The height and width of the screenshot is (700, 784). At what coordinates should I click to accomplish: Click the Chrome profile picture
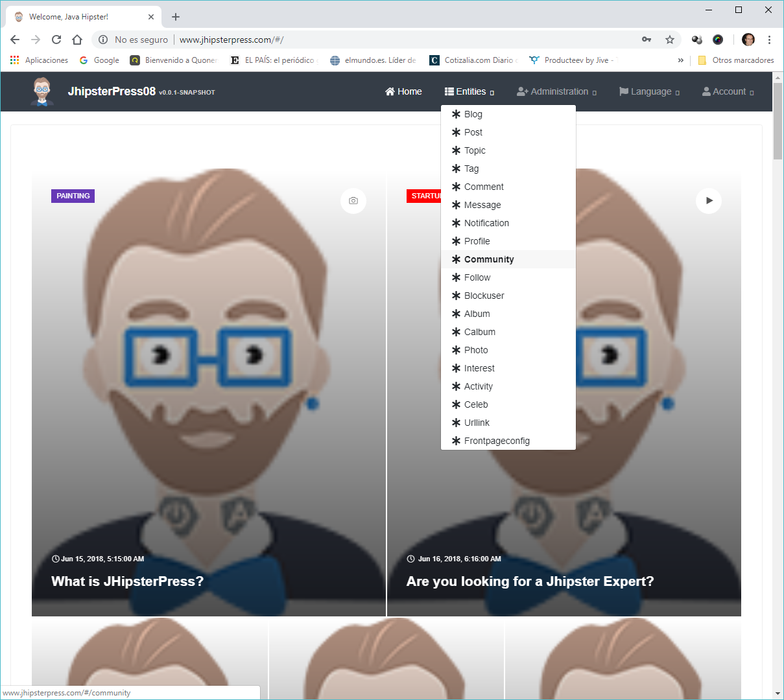coord(748,40)
